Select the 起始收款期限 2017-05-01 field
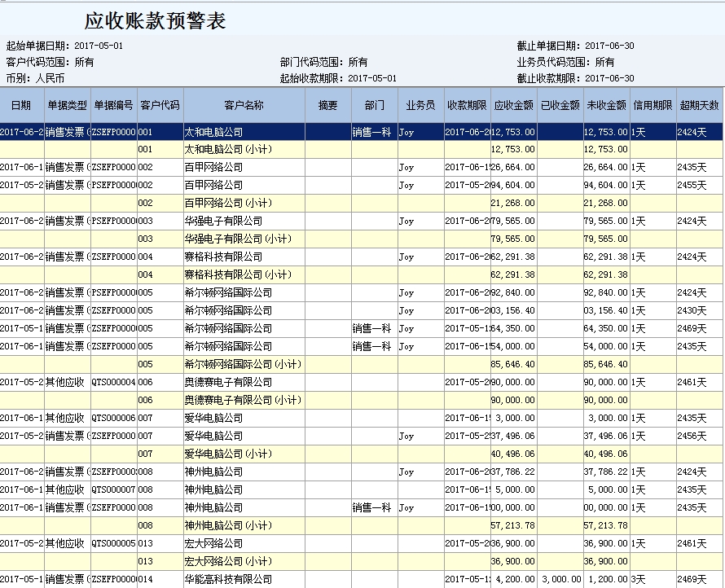The height and width of the screenshot is (588, 725). (338, 78)
